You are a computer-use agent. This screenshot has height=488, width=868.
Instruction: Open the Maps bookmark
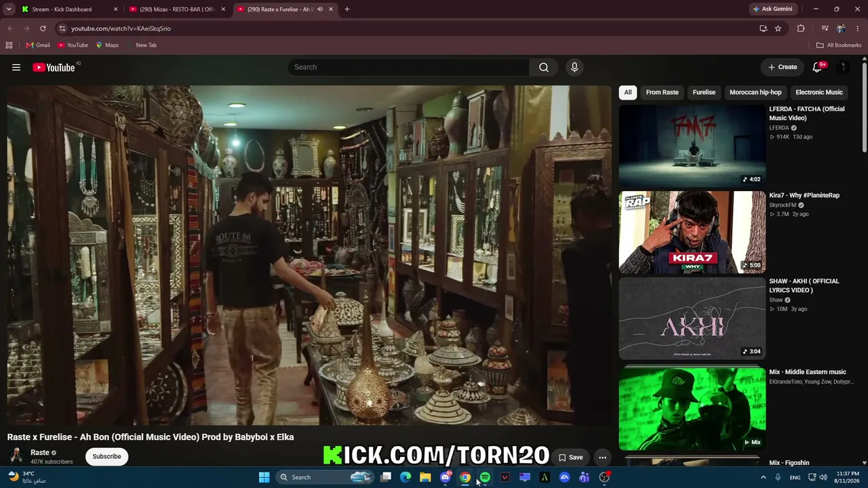107,45
